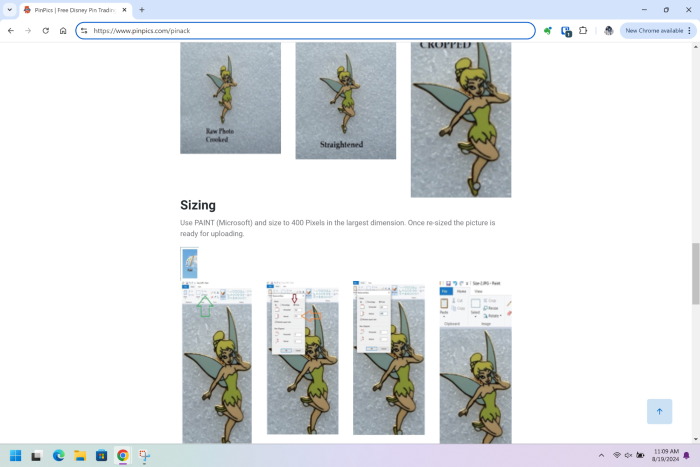Screen dimensions: 700x467
Task: Open the green extension icon in toolbar
Action: pyautogui.click(x=548, y=31)
